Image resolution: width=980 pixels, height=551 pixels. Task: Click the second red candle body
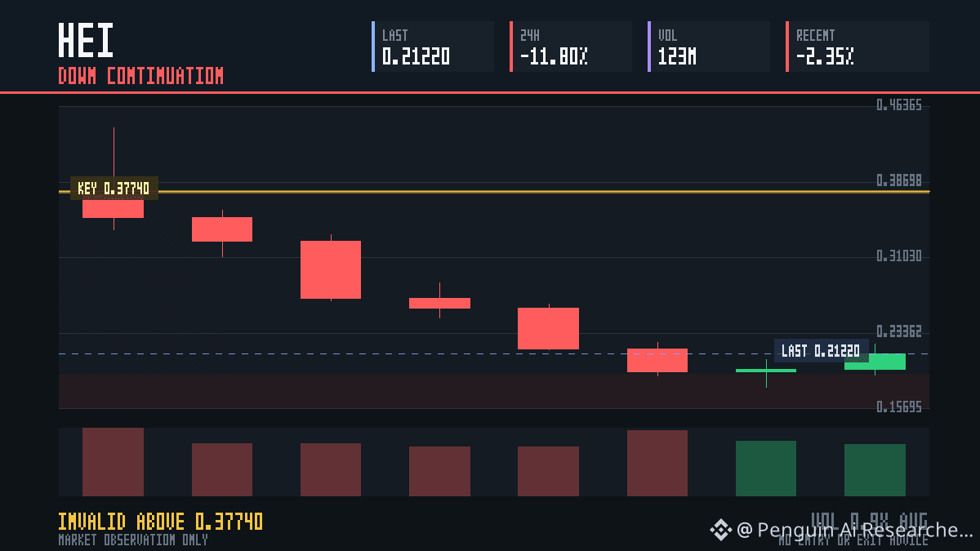tap(222, 229)
